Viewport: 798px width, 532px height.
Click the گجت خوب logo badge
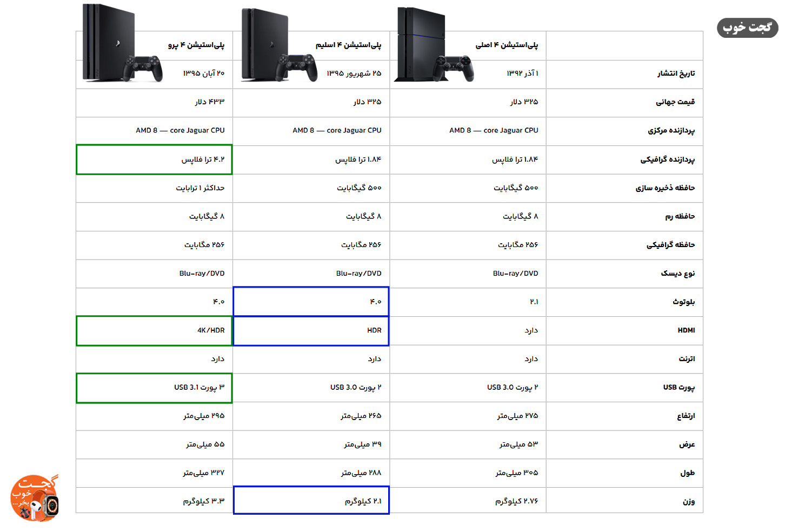747,28
